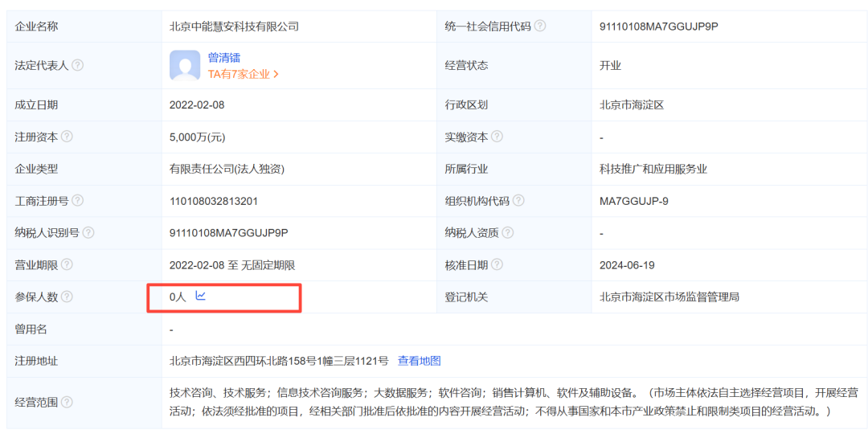Screen dimensions: 868x442
Task: Open the 参保人数 trend chart icon
Action: click(x=200, y=297)
